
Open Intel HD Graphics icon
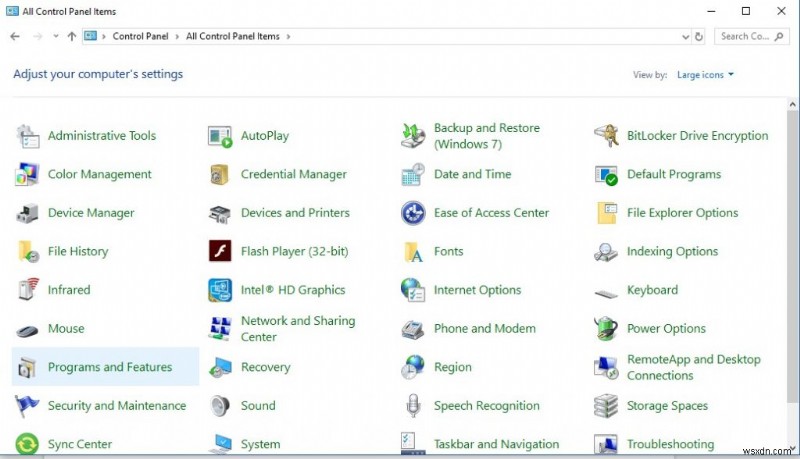tap(220, 290)
